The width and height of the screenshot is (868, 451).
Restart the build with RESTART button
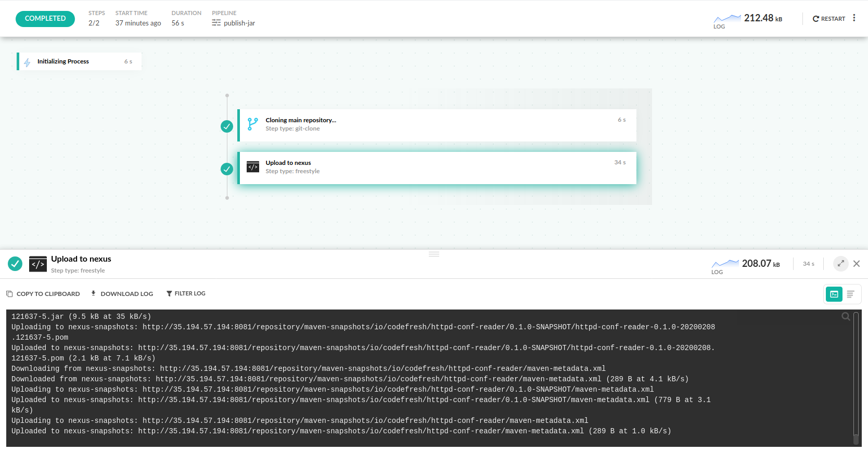829,19
